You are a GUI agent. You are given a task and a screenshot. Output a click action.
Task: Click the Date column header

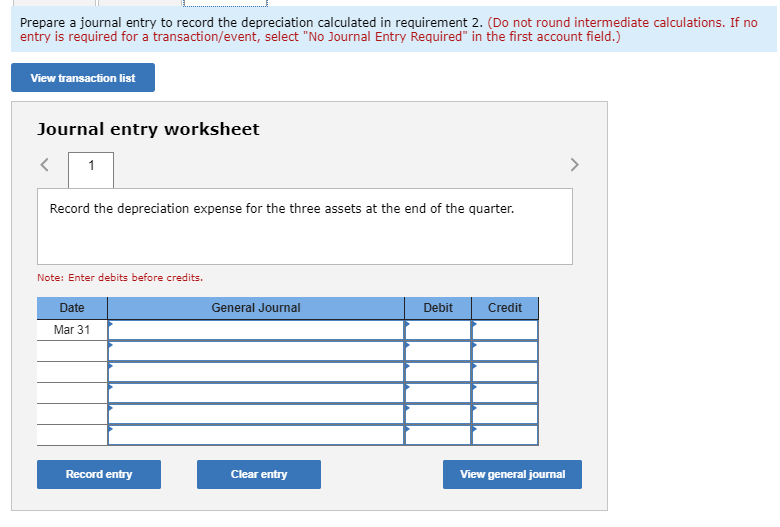[72, 308]
